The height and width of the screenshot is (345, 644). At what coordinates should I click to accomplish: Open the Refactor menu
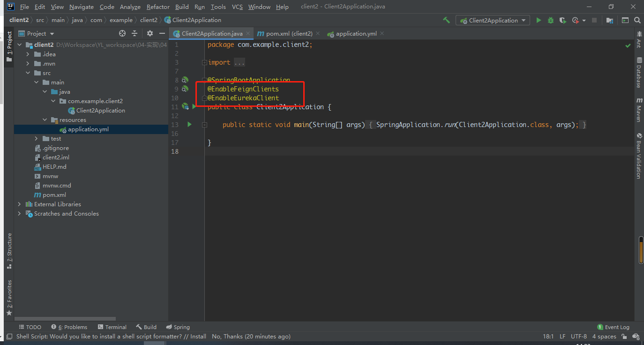[x=158, y=7]
